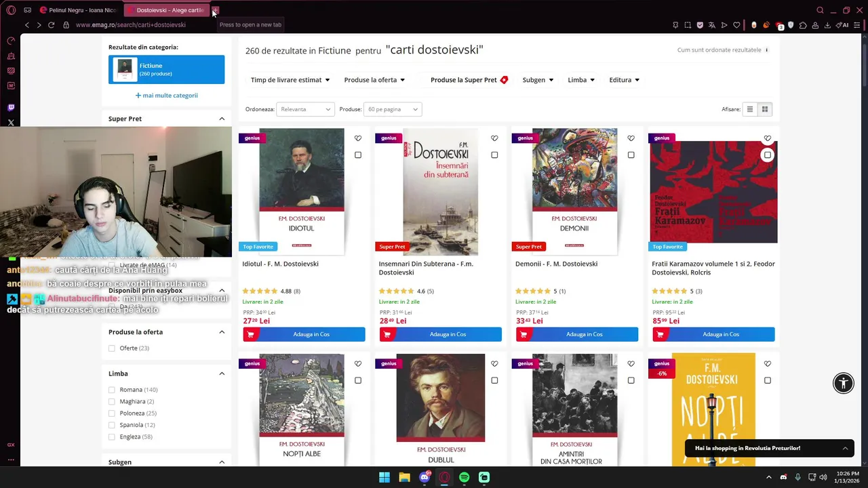This screenshot has height=488, width=868.
Task: View site security padlock info
Action: 66,25
